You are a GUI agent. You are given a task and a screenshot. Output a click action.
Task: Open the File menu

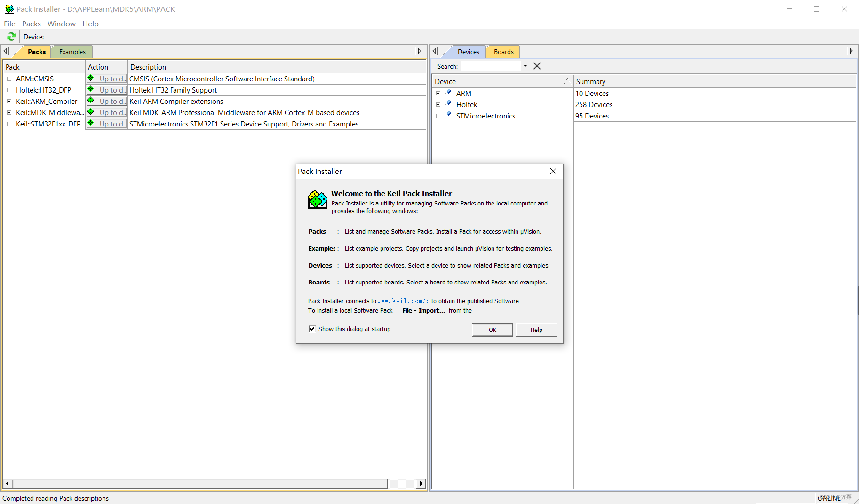[9, 24]
